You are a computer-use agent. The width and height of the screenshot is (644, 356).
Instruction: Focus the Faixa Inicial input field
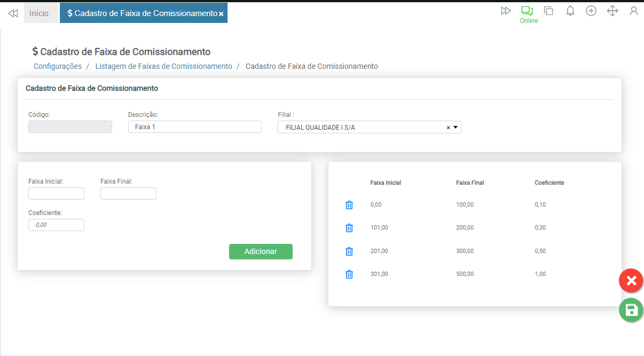56,193
